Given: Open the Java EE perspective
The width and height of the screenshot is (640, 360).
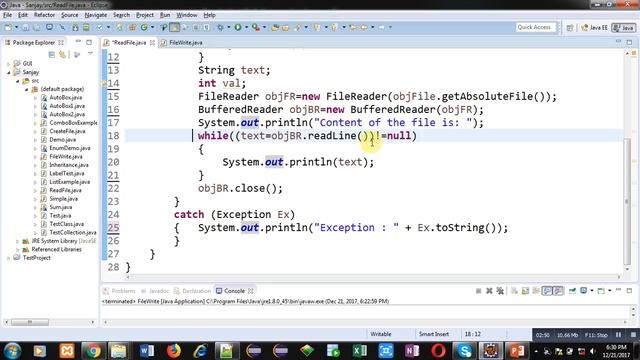Looking at the screenshot, I should pos(595,27).
